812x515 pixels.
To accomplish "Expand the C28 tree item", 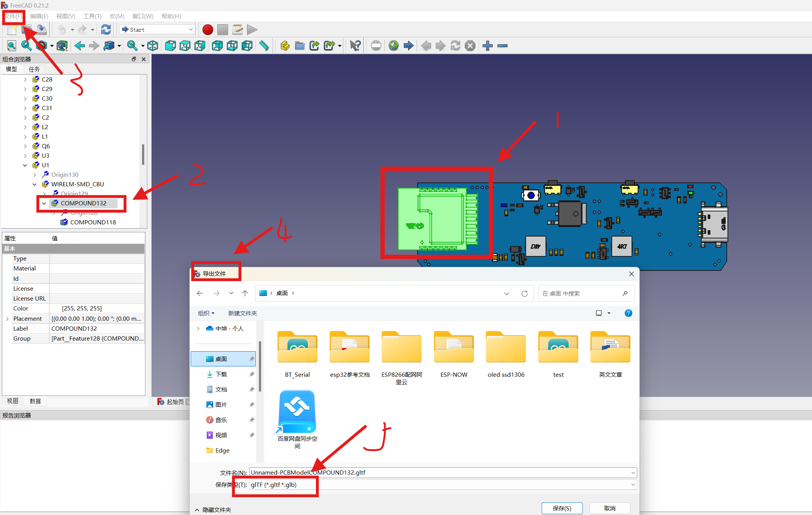I will click(25, 80).
